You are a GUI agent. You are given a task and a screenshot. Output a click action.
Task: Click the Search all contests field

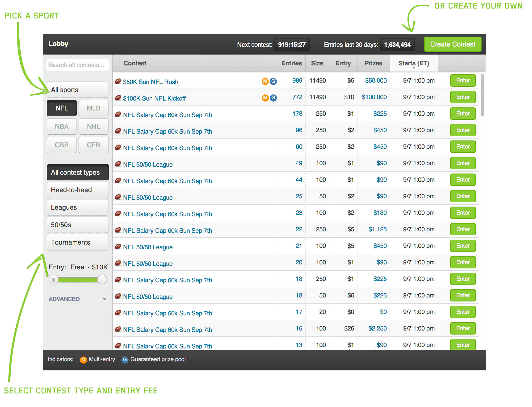[77, 65]
